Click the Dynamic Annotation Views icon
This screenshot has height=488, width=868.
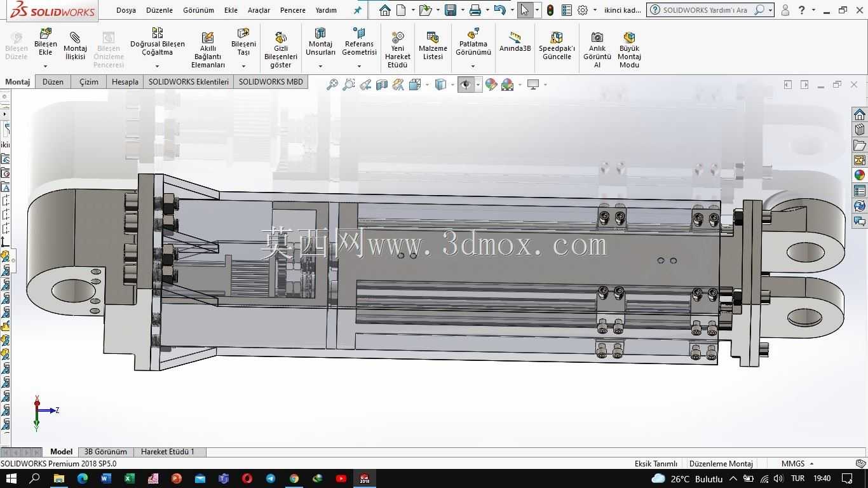(398, 85)
